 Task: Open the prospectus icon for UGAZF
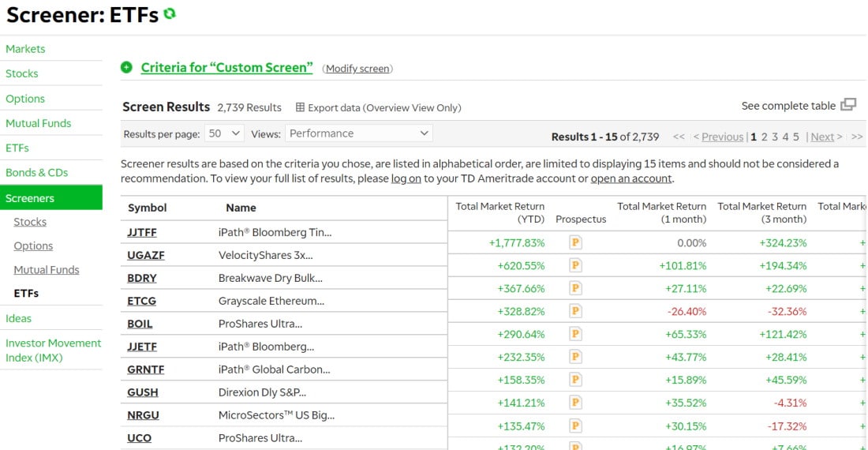[x=576, y=265]
